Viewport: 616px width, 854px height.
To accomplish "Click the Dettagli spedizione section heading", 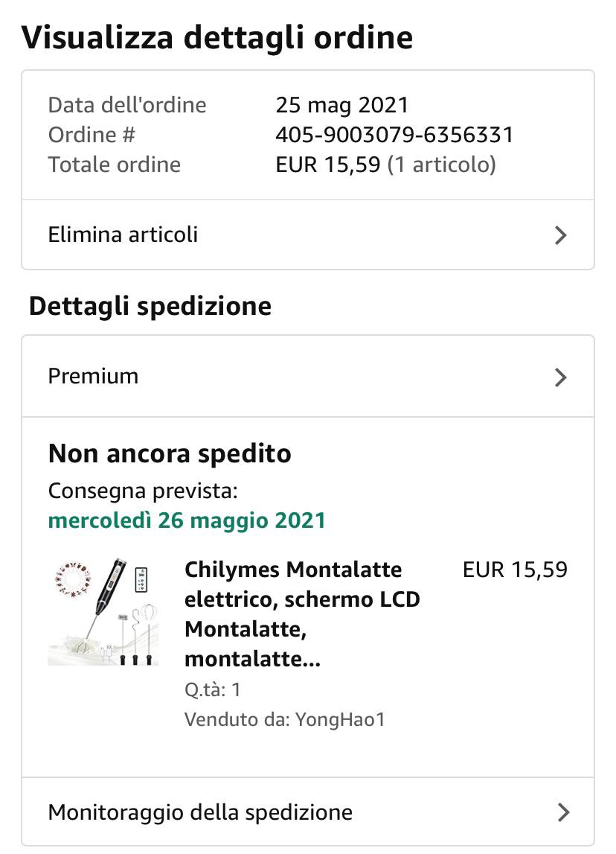I will coord(150,306).
